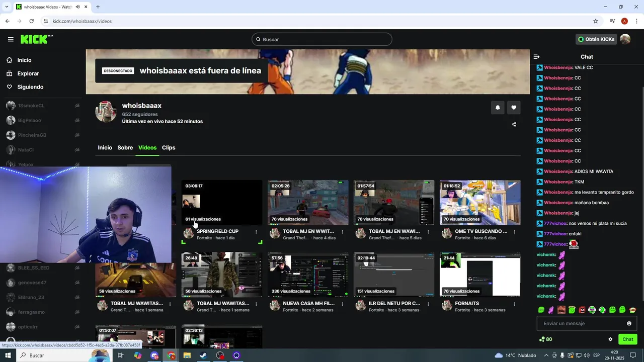644x362 pixels.
Task: Switch to the Inicio channel tab
Action: pos(105,147)
